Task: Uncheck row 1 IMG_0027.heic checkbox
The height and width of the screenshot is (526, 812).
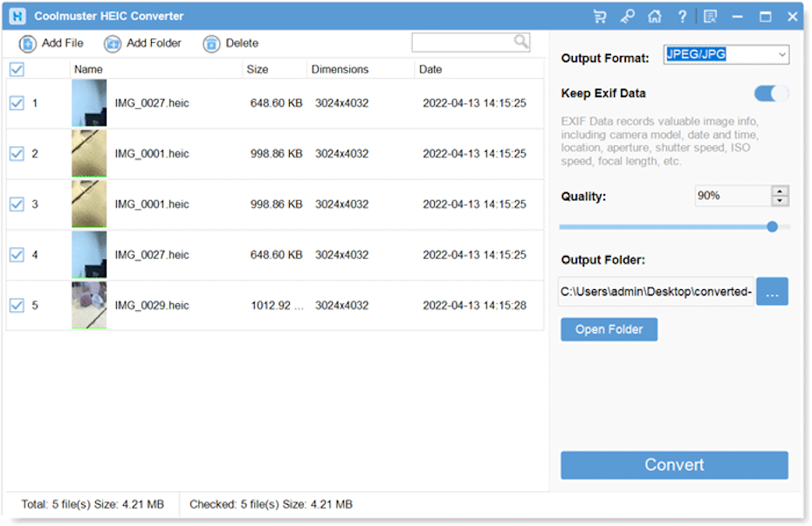Action: pos(17,103)
